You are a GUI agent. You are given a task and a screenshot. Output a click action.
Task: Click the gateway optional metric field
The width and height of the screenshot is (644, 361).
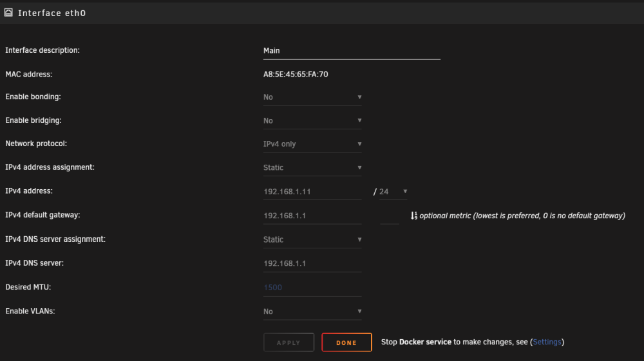tap(390, 216)
